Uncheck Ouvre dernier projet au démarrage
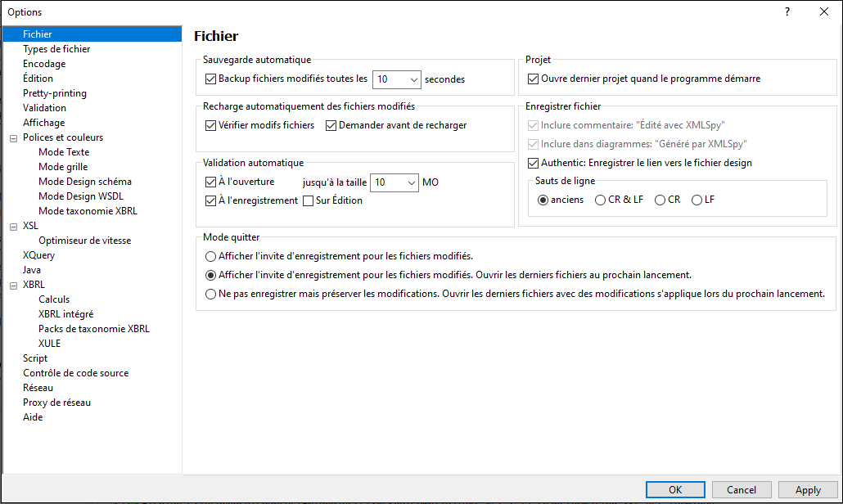Viewport: 843px width, 504px height. click(534, 79)
